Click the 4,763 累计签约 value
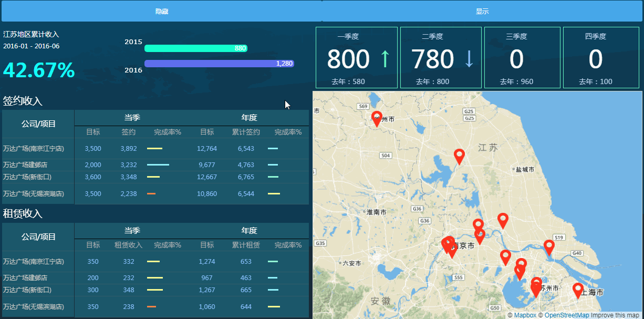644x319 pixels. pos(246,165)
